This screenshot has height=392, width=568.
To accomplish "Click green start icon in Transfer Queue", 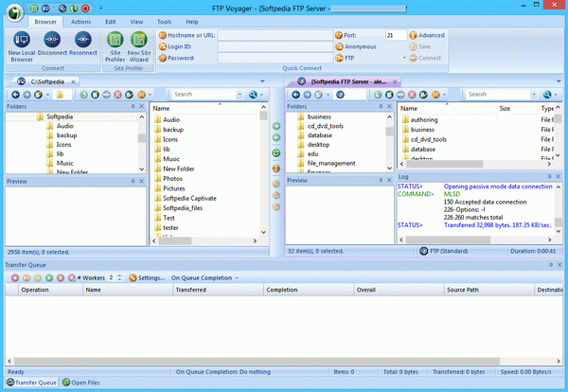I will (49, 277).
